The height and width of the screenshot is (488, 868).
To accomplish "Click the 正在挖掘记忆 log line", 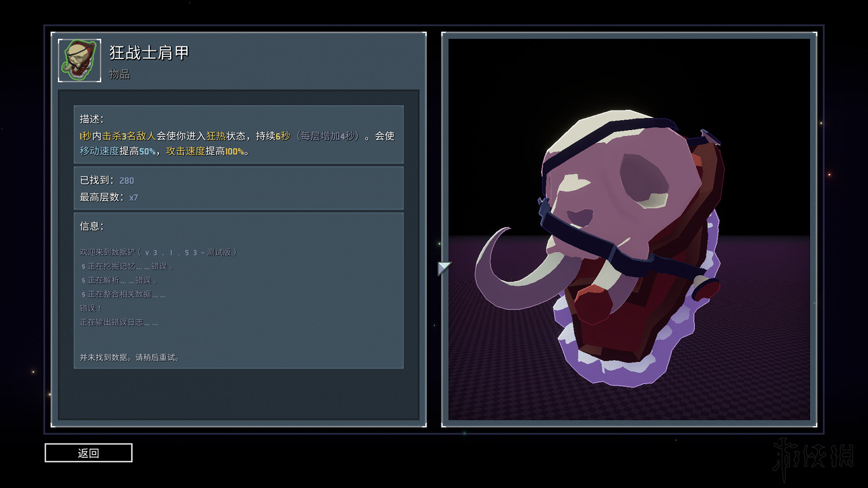I will tap(127, 267).
